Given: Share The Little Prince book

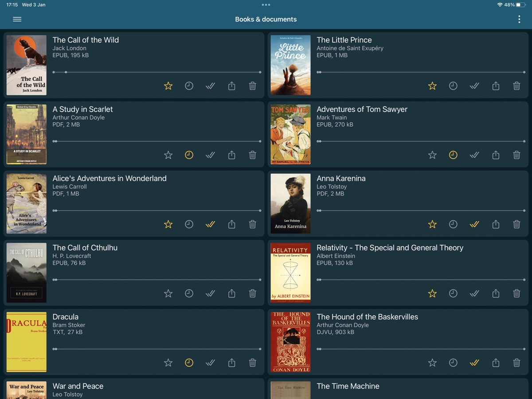Looking at the screenshot, I should 496,86.
